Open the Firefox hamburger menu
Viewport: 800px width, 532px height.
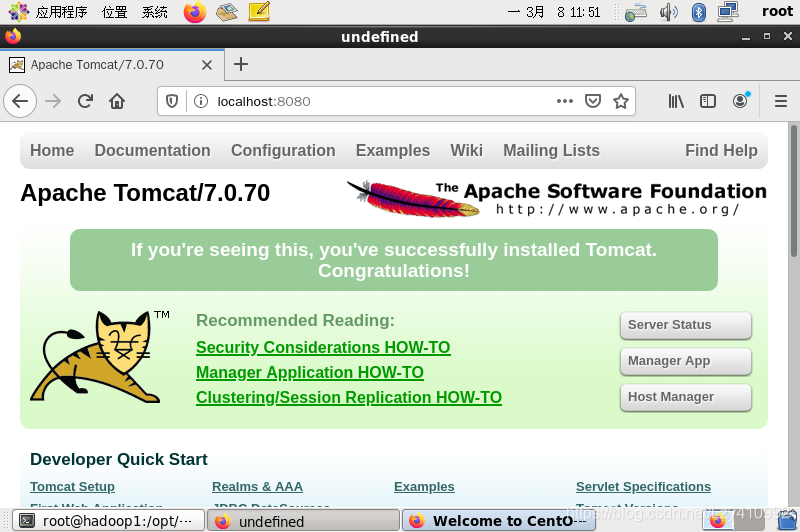click(781, 101)
